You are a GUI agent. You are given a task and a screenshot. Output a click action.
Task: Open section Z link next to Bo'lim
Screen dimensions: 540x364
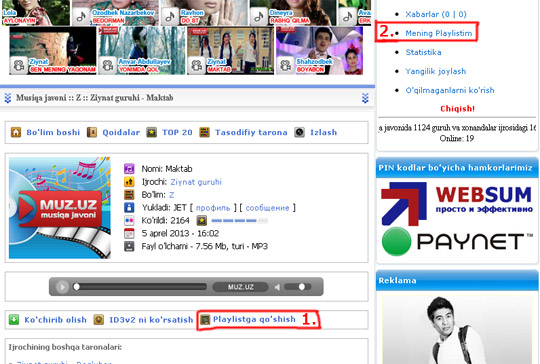(x=172, y=195)
